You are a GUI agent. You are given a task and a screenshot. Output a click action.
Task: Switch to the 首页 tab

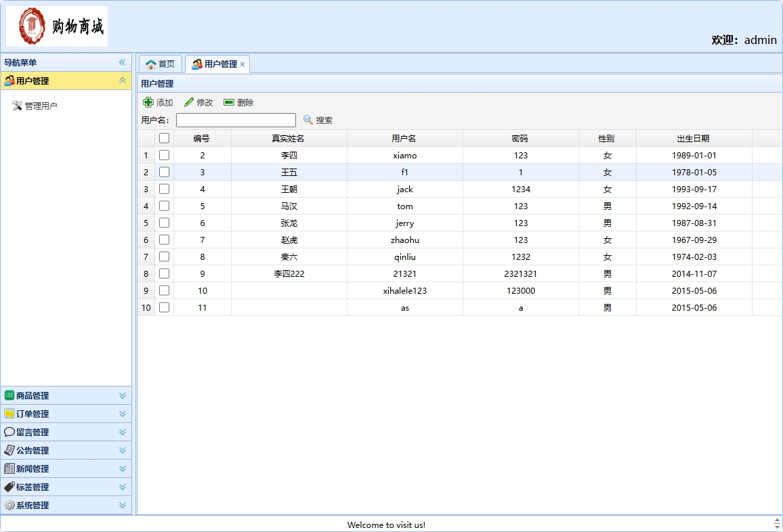[161, 64]
